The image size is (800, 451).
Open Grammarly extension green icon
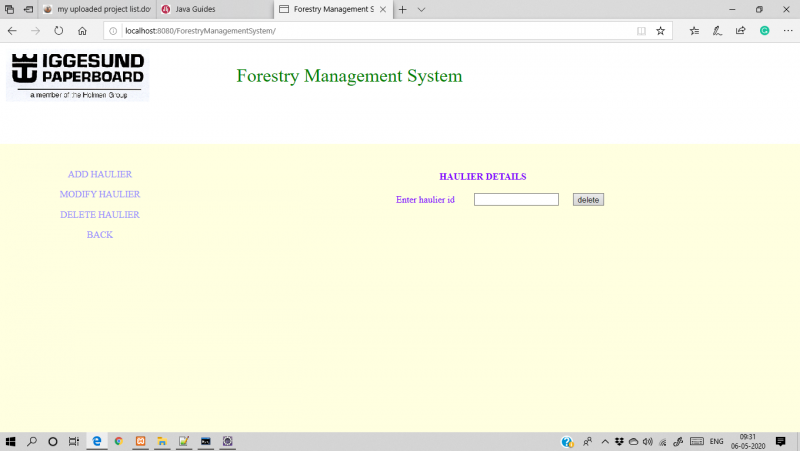click(764, 31)
